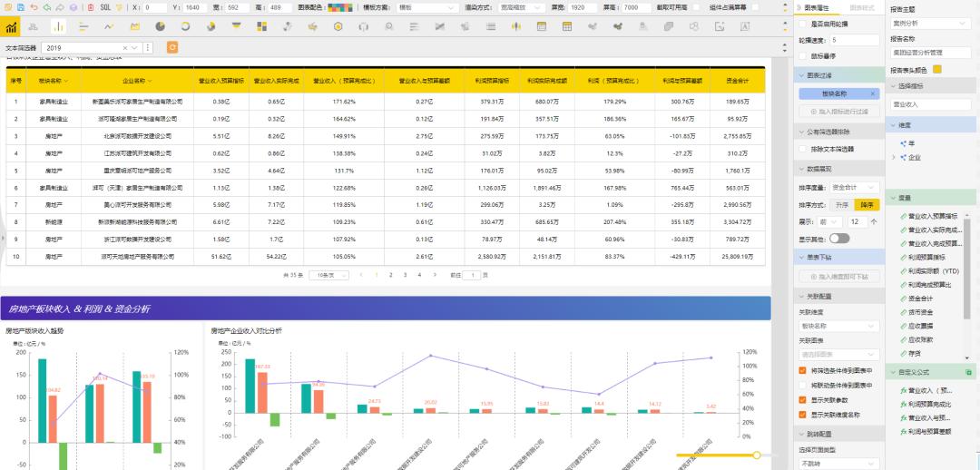Viewport: 980px width, 470px height.
Task: Click the copy icon beside 自定义公式
Action: (969, 373)
